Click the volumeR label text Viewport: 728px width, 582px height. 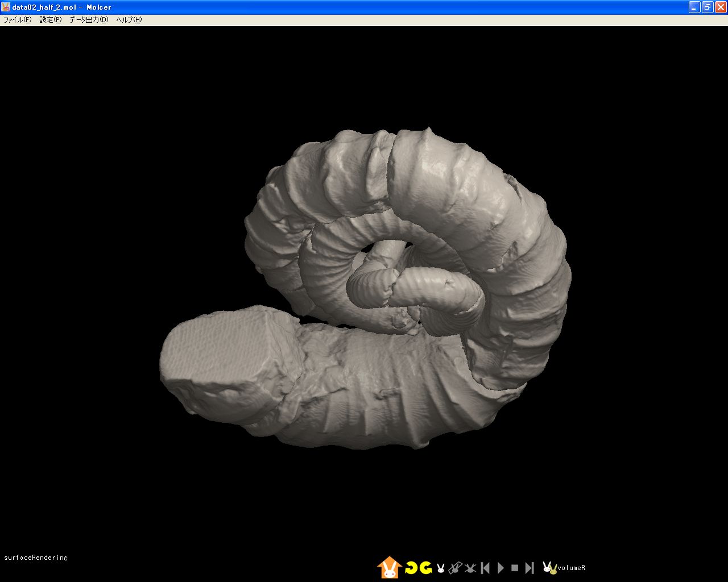[x=571, y=568]
